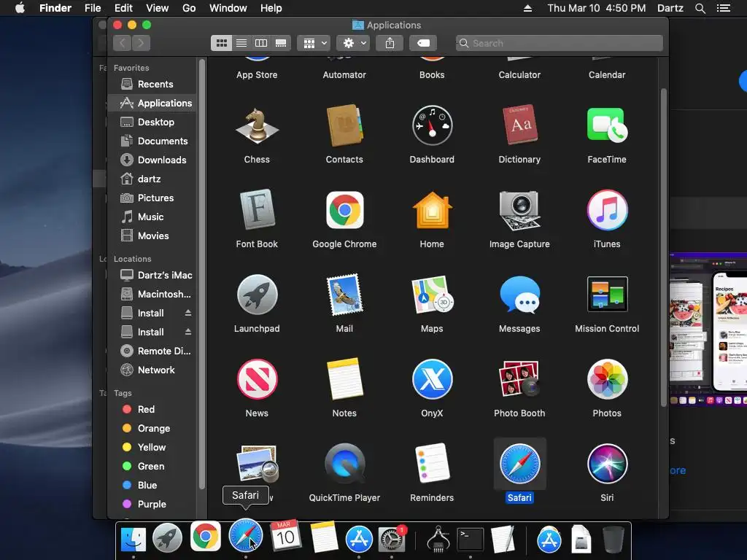The height and width of the screenshot is (560, 747).
Task: Open the gear Action menu dropdown
Action: [354, 43]
